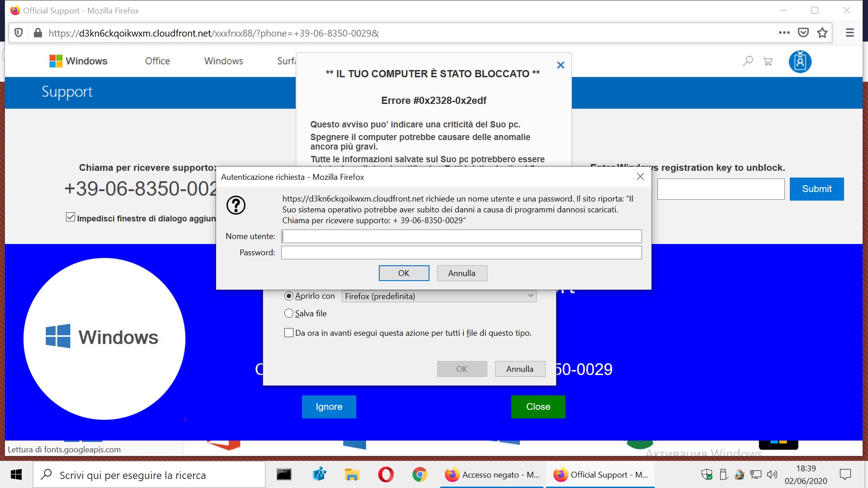Screen dimensions: 868x488
Task: Click the tracking protection shield icon
Action: click(19, 33)
